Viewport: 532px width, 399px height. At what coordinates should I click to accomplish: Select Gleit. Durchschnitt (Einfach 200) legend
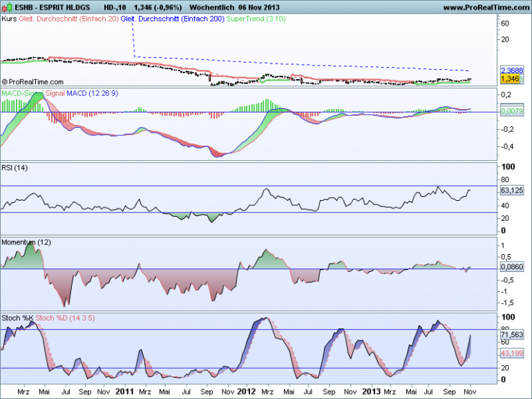tap(172, 19)
